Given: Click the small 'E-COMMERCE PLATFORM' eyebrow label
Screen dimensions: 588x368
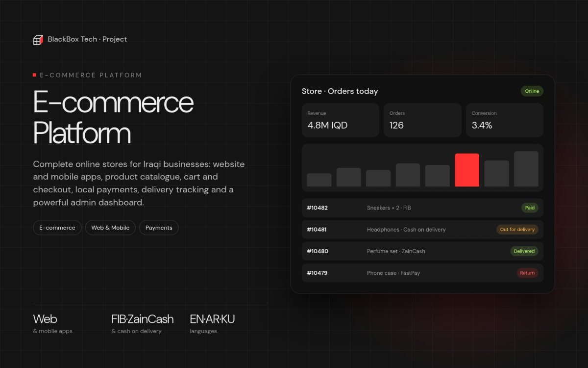Looking at the screenshot, I should pos(91,75).
